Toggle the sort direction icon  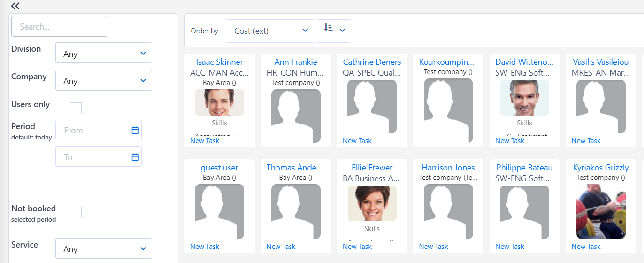pyautogui.click(x=329, y=28)
